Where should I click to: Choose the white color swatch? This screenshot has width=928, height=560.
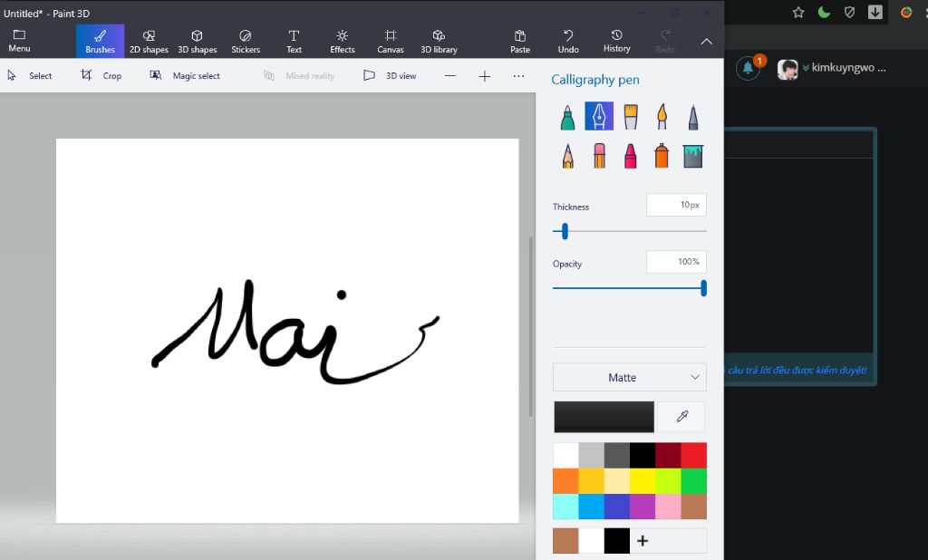click(x=565, y=455)
